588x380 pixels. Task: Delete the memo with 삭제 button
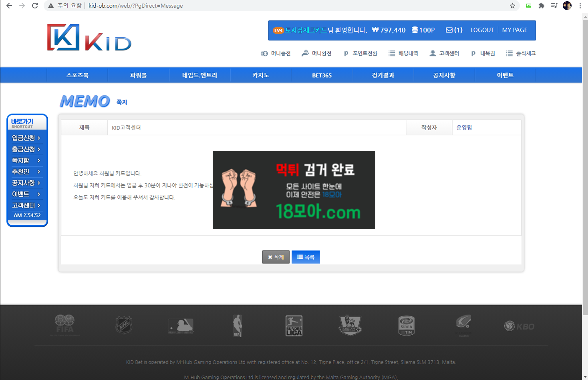276,257
